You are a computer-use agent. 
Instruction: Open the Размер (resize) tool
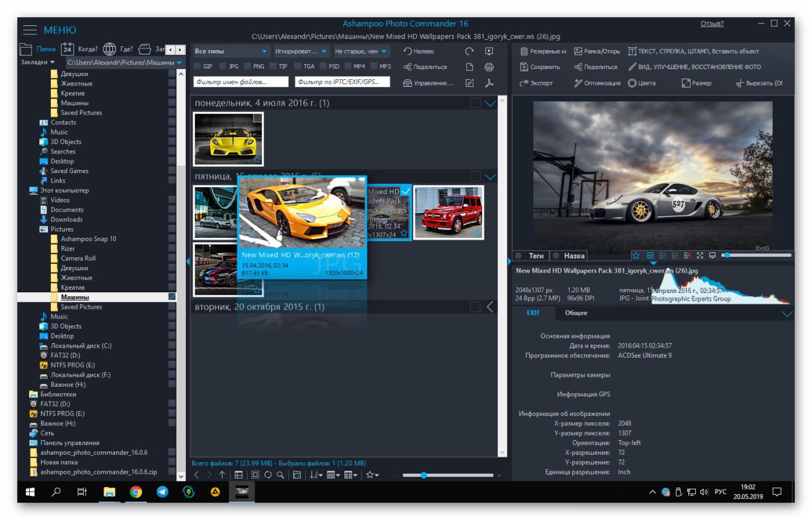click(697, 83)
